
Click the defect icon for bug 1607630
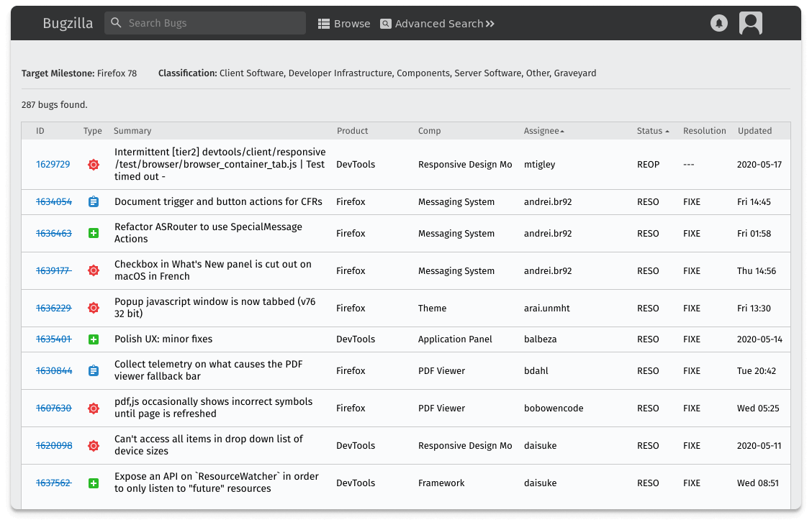coord(93,408)
